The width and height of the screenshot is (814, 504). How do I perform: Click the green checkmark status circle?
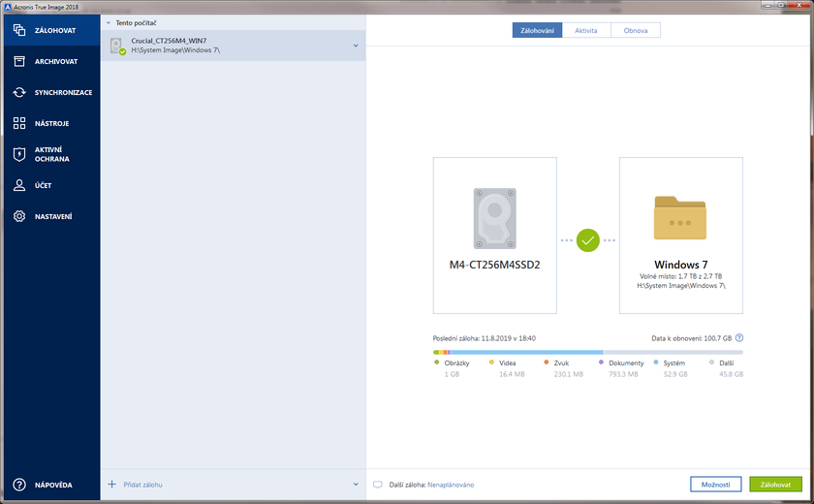click(587, 240)
